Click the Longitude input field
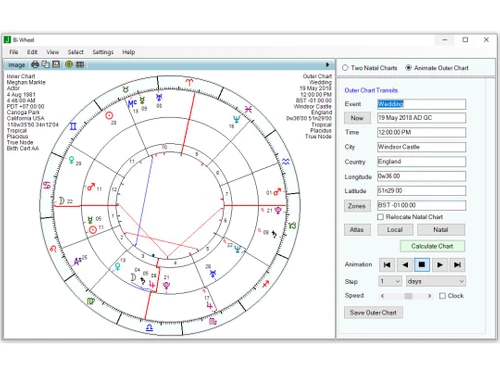 (x=421, y=176)
